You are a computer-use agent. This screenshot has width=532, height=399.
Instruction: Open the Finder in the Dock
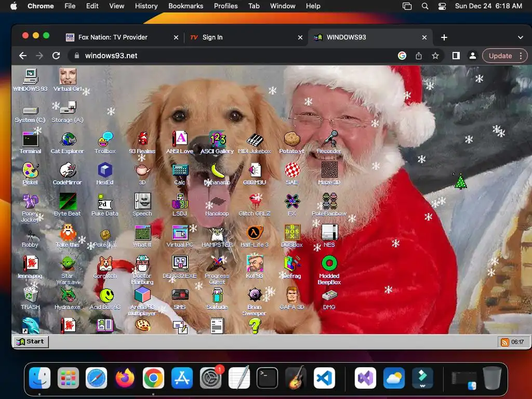(x=39, y=378)
